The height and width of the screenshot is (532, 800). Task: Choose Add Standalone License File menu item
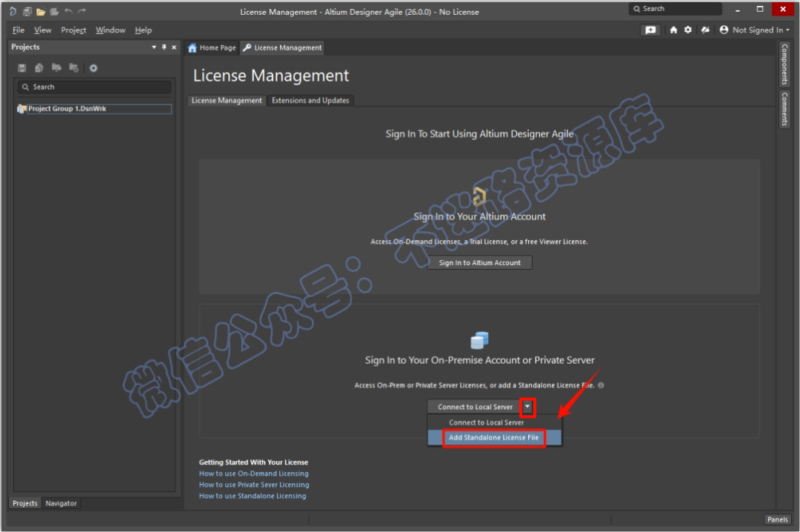[494, 438]
